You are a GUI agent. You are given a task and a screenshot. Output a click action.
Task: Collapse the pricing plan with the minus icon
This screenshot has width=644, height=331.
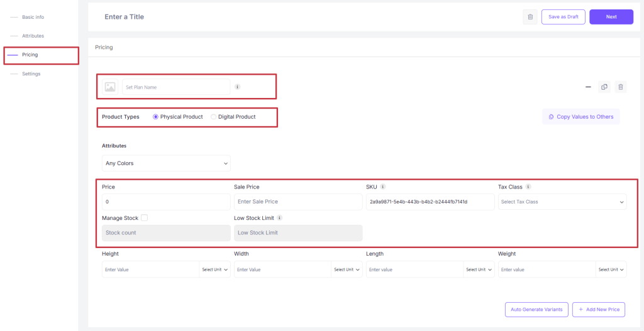pyautogui.click(x=588, y=87)
